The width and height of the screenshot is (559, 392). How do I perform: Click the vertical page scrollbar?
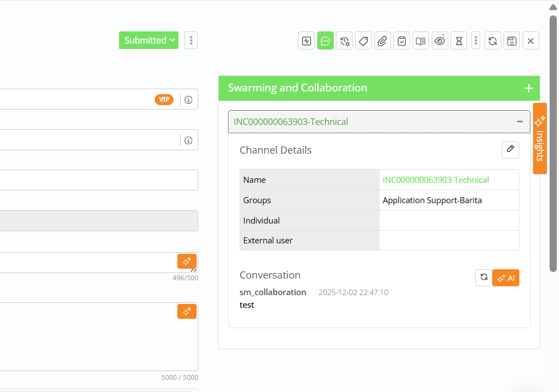(553, 143)
